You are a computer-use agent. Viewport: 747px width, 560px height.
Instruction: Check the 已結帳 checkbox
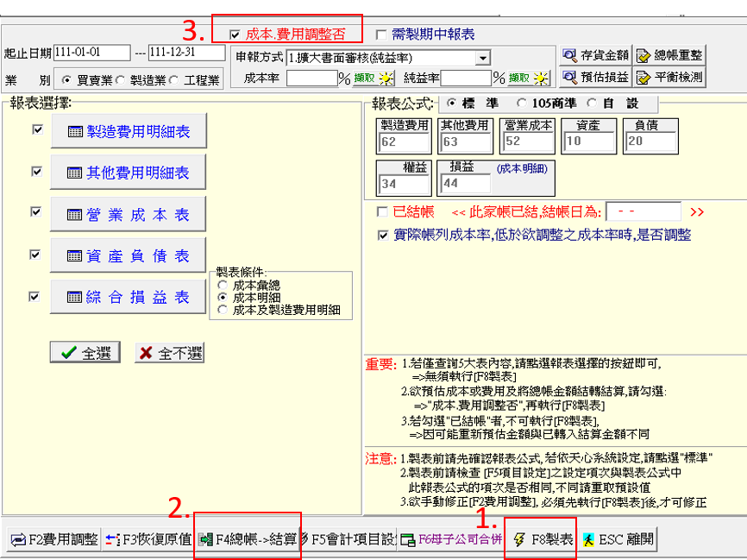[381, 211]
